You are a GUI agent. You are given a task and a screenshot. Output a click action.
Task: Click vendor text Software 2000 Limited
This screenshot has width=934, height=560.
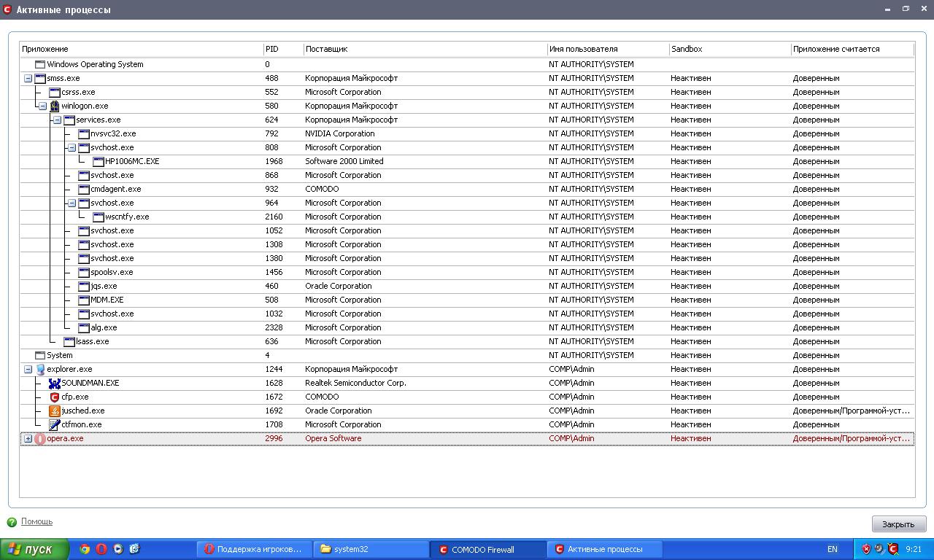pos(344,161)
